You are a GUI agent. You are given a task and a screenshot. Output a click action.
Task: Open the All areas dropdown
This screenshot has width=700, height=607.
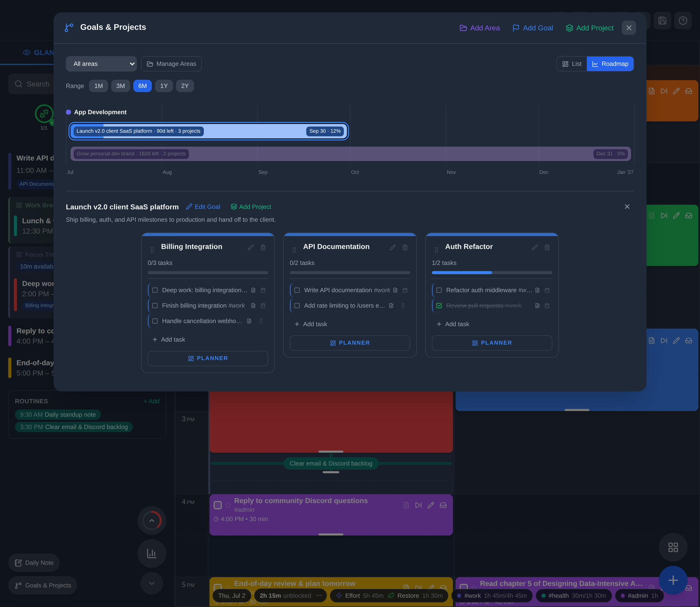point(101,64)
